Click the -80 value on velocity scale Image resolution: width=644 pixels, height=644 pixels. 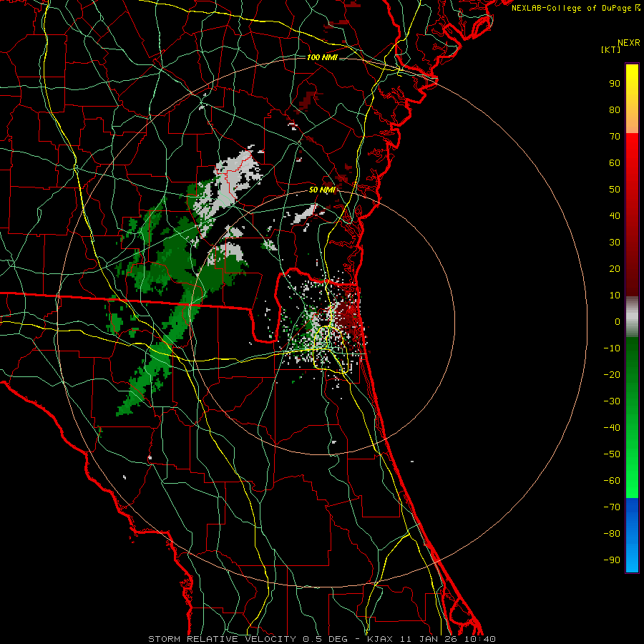pyautogui.click(x=612, y=534)
